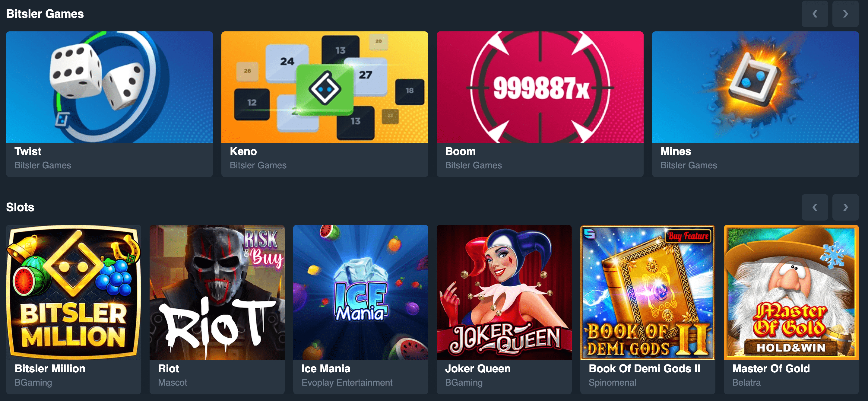Go to previous Slots carousel page
868x401 pixels.
pos(814,207)
